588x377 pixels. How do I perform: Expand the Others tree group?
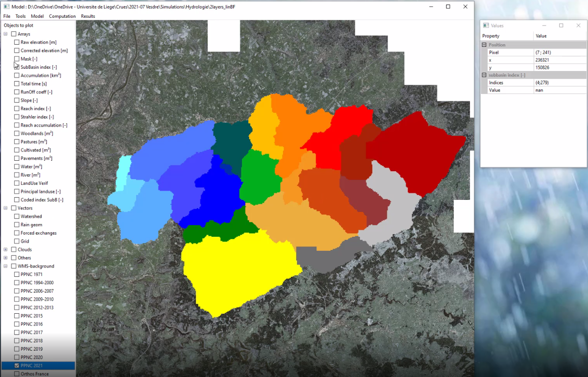pyautogui.click(x=5, y=258)
